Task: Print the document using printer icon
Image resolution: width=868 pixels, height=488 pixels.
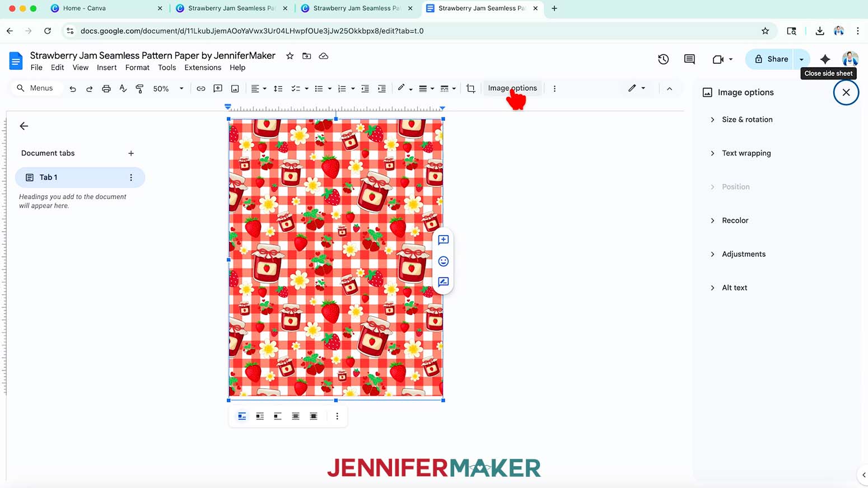Action: click(x=106, y=88)
